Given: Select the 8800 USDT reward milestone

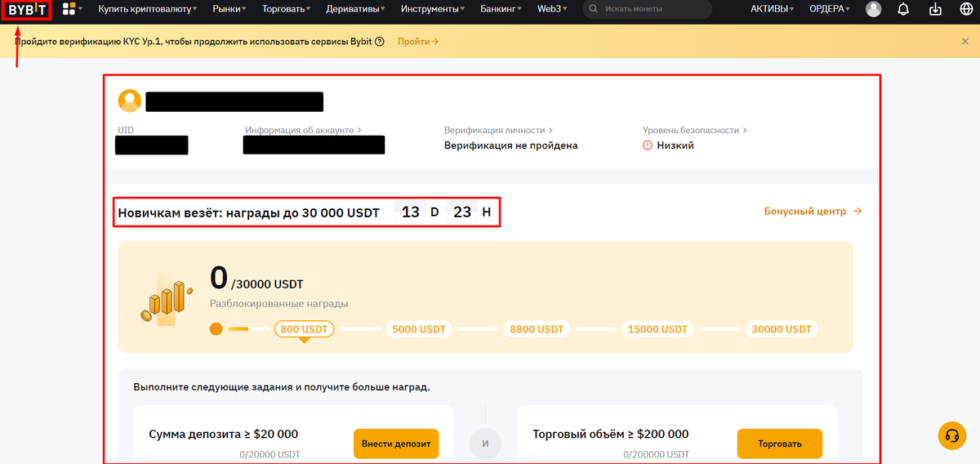Looking at the screenshot, I should click(537, 329).
